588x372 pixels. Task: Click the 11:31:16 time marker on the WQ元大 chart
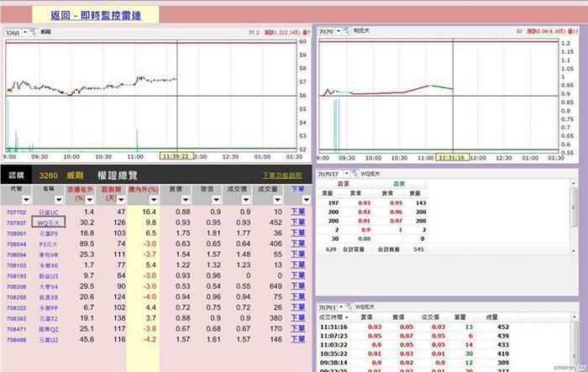click(452, 158)
